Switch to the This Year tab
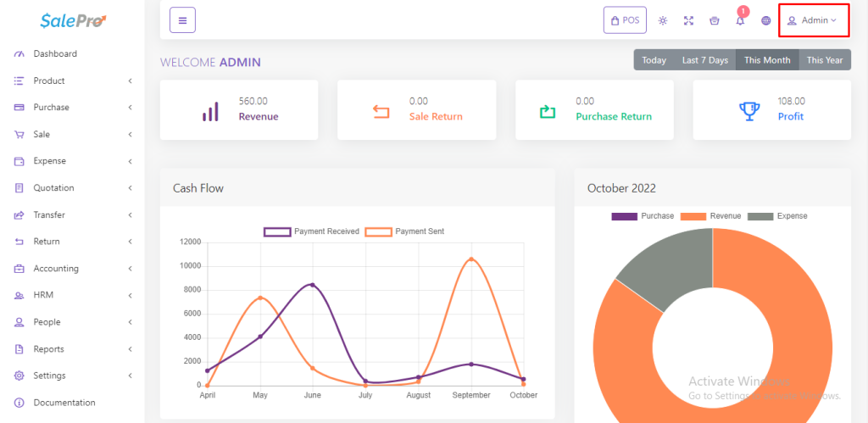The width and height of the screenshot is (868, 423). (824, 60)
